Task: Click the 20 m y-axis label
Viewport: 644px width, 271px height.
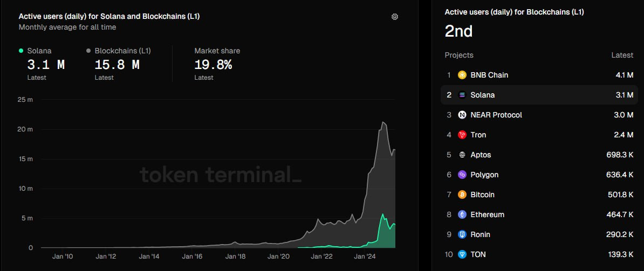Action: click(25, 129)
